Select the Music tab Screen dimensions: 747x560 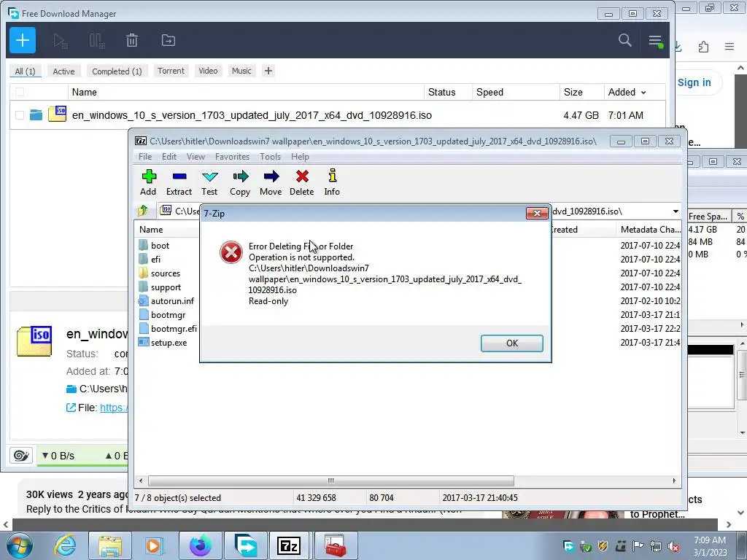pos(241,71)
